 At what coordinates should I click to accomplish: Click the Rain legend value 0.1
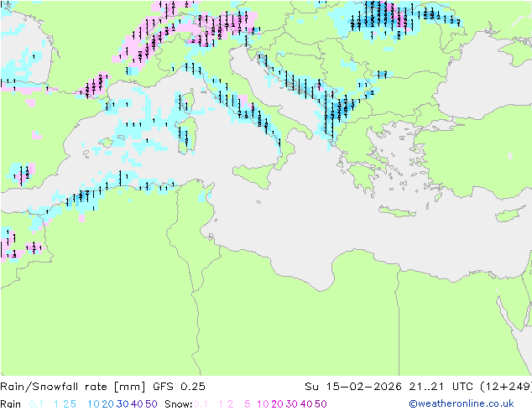(36, 404)
